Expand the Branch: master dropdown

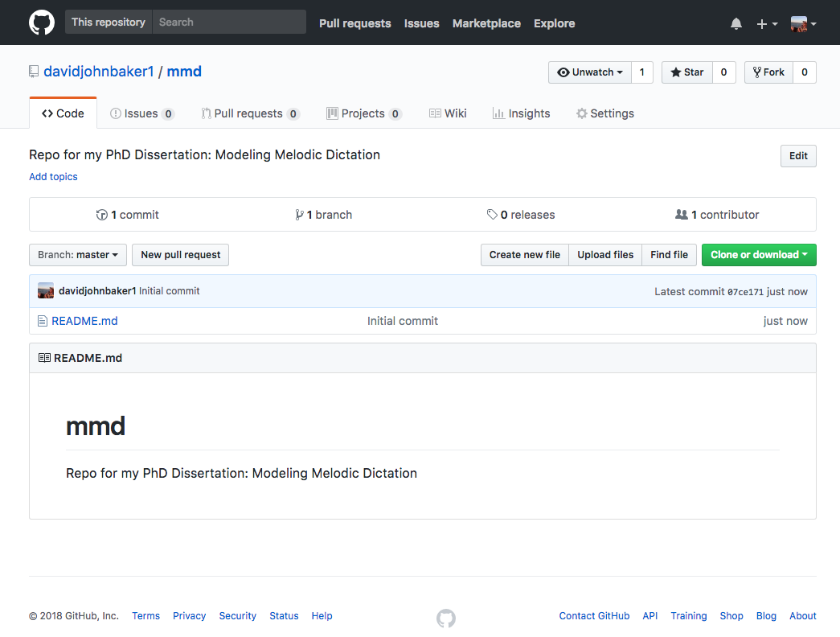78,255
